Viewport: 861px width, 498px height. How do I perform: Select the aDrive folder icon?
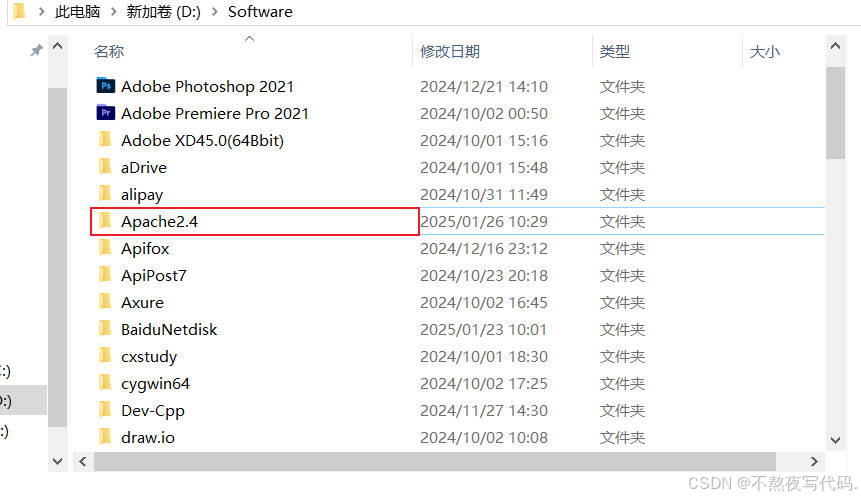tap(104, 166)
